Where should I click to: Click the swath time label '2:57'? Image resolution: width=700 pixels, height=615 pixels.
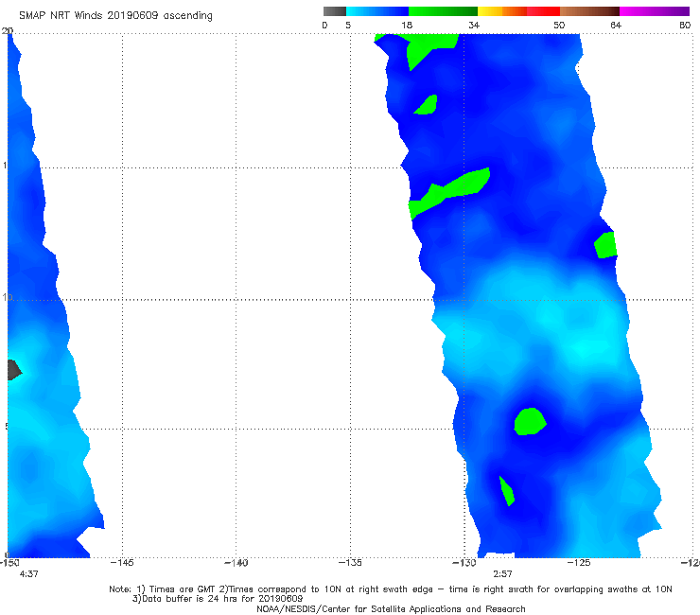point(502,574)
